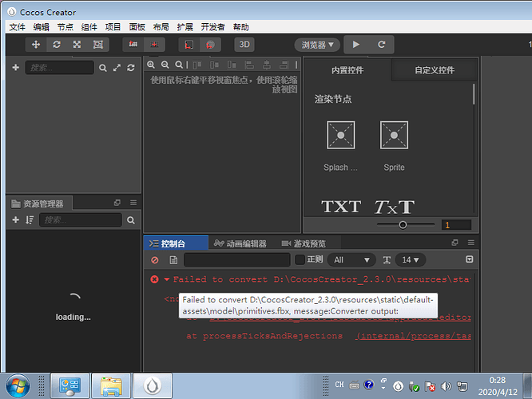Open the 文件 menu
Image resolution: width=532 pixels, height=399 pixels.
click(17, 27)
